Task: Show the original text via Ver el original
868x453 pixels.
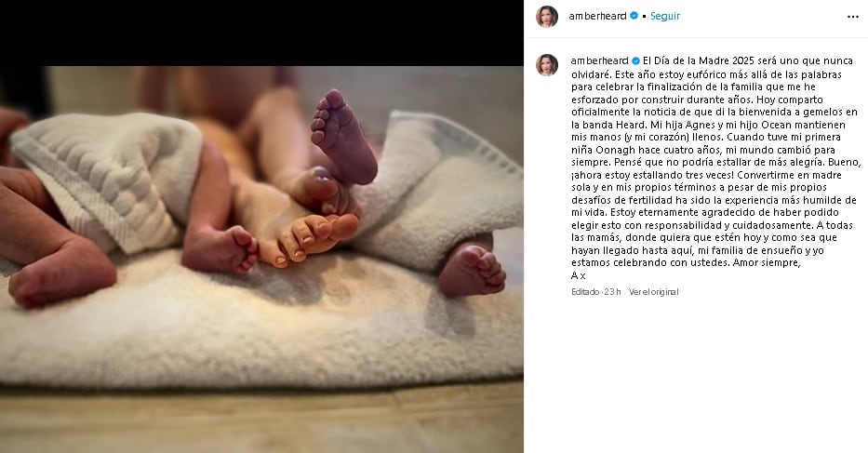Action: click(x=653, y=292)
